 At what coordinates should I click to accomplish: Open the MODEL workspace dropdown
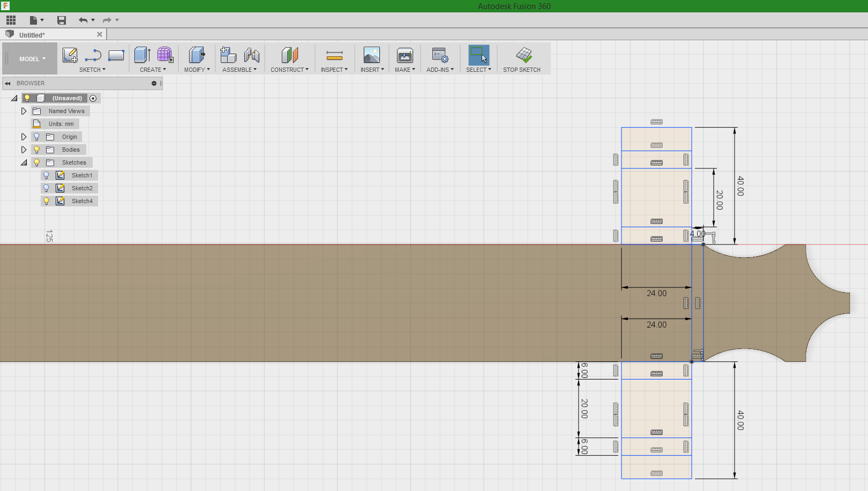(31, 59)
